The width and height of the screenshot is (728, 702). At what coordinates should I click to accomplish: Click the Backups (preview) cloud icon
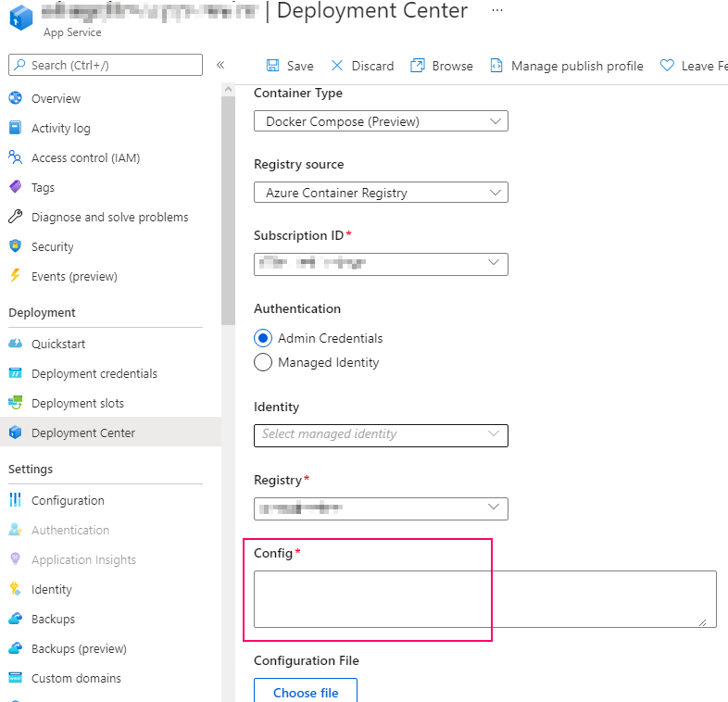point(16,648)
